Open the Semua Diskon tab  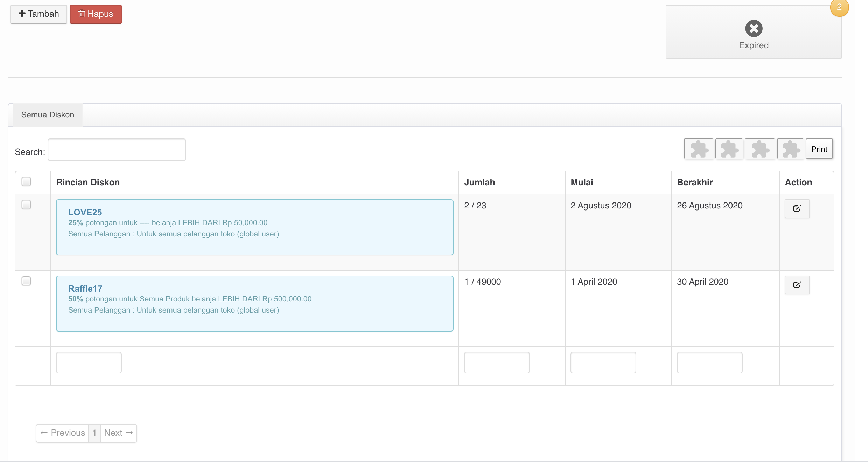point(48,115)
